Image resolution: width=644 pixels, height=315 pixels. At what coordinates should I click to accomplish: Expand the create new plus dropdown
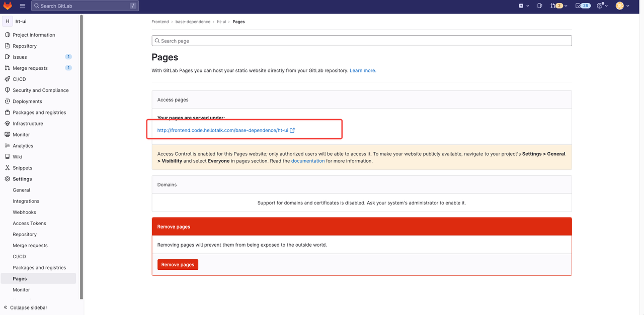524,6
